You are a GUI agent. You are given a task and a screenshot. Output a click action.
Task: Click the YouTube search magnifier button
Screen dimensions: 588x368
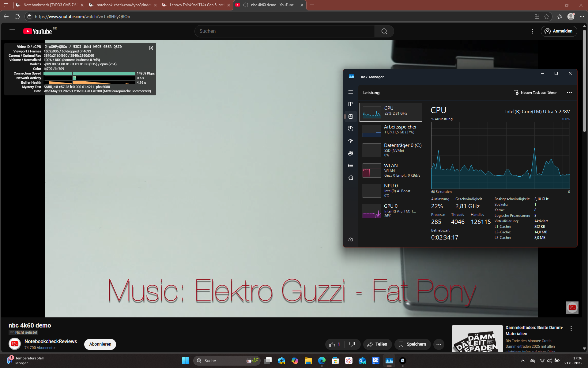coord(384,31)
